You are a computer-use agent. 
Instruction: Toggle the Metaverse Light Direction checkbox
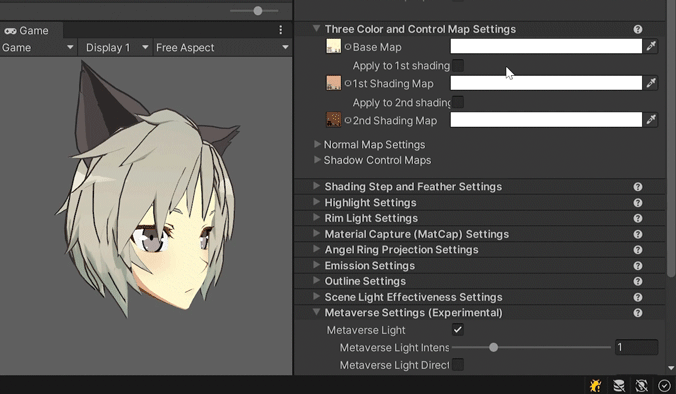(458, 365)
